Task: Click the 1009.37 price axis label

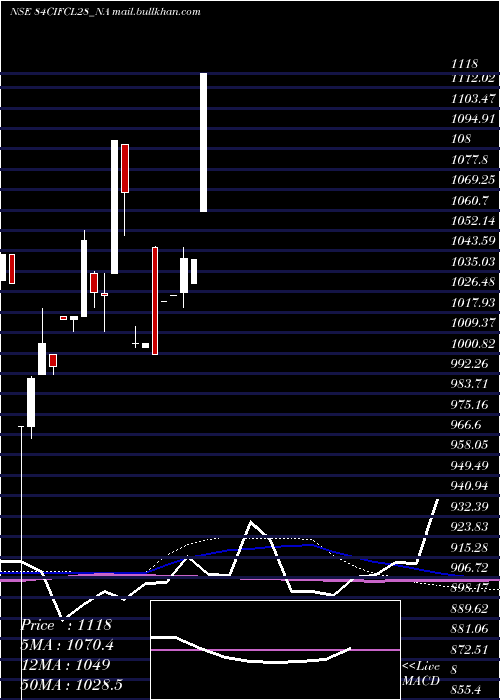Action: [x=473, y=323]
